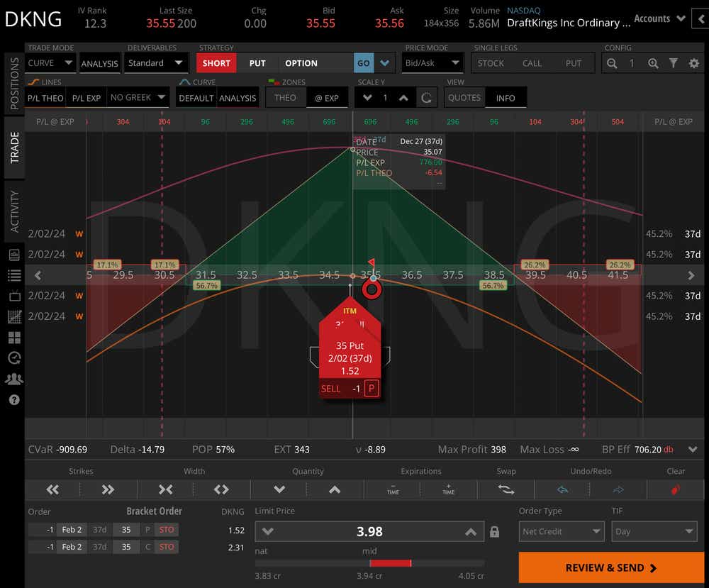Viewport: 709px width, 588px height.
Task: Expand the stats bar chevron next to BP Eff
Action: pyautogui.click(x=692, y=450)
